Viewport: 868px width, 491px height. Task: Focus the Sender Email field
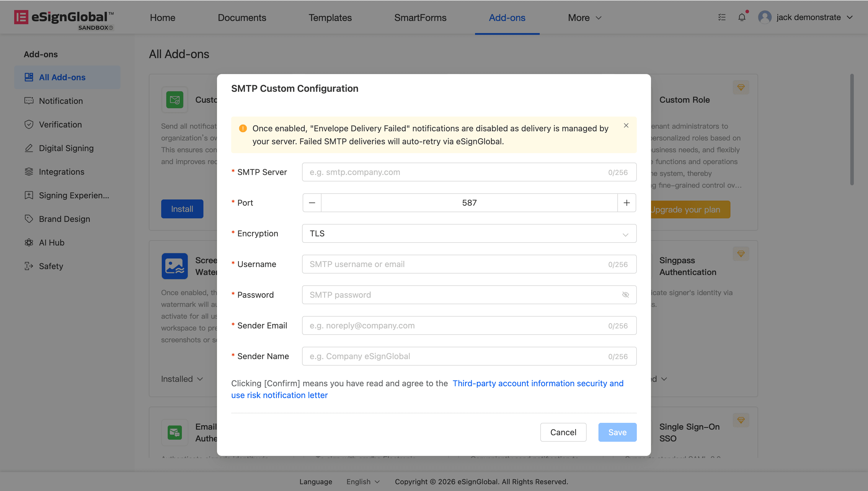tap(469, 325)
